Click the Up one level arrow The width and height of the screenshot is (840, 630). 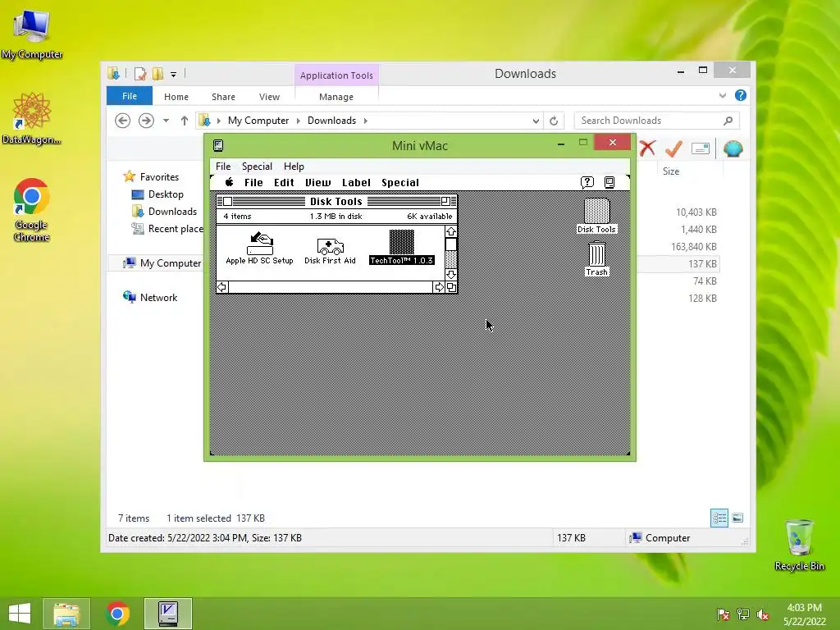pyautogui.click(x=185, y=121)
